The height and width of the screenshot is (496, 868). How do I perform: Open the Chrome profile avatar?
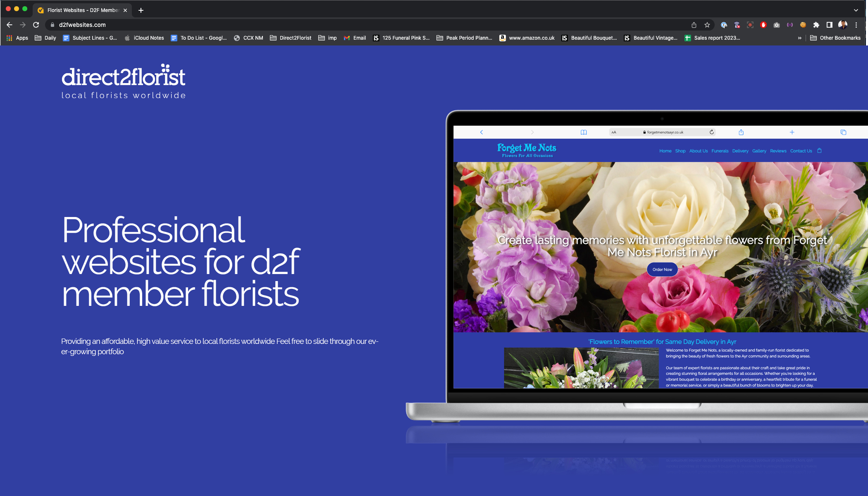(x=843, y=25)
